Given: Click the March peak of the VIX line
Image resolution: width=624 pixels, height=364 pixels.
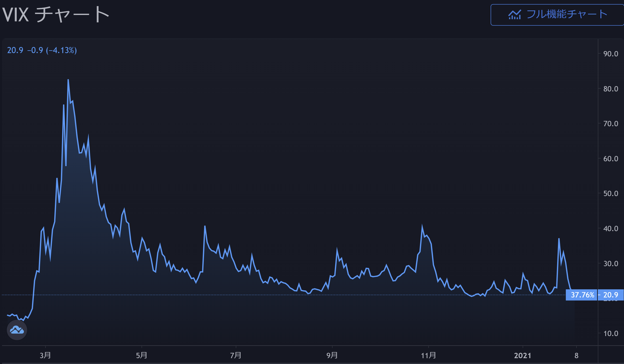Looking at the screenshot, I should pyautogui.click(x=68, y=80).
